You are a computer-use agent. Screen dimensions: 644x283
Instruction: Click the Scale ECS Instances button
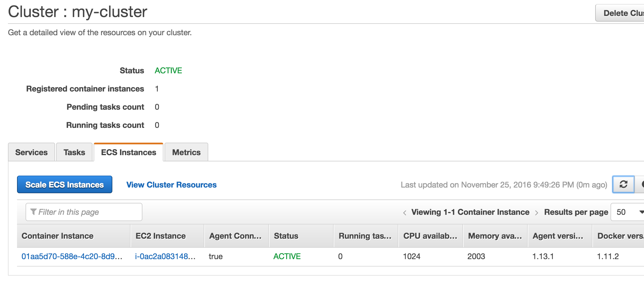coord(65,184)
